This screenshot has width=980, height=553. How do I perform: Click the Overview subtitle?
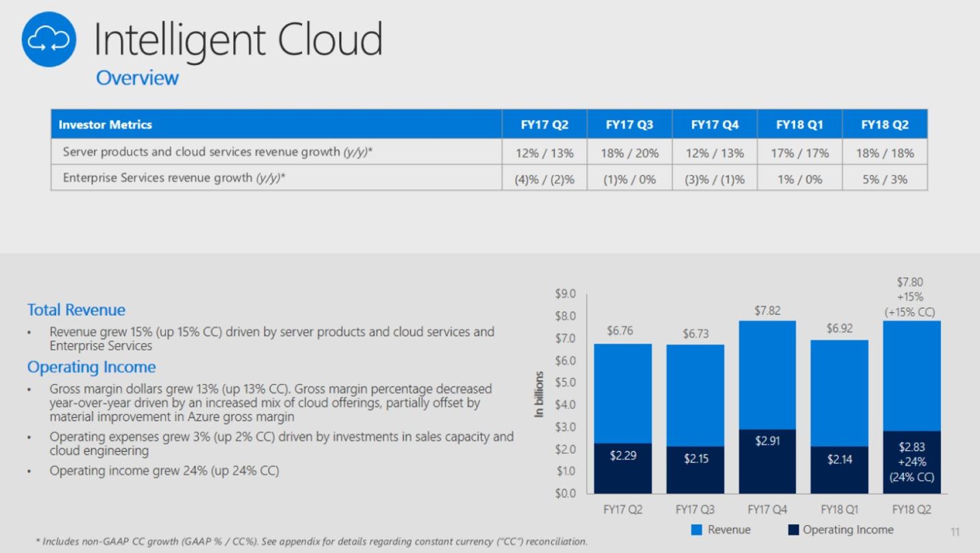(x=137, y=78)
